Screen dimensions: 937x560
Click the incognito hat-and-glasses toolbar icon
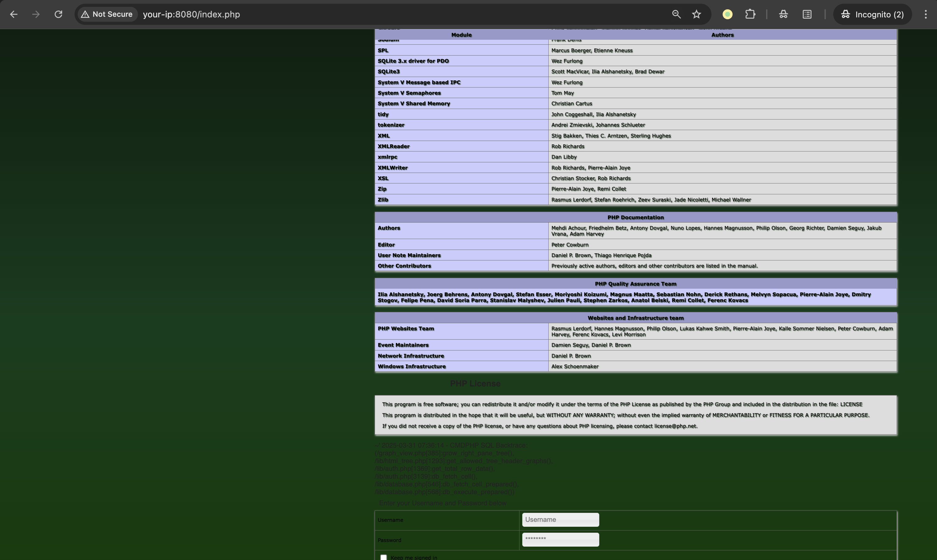click(783, 14)
